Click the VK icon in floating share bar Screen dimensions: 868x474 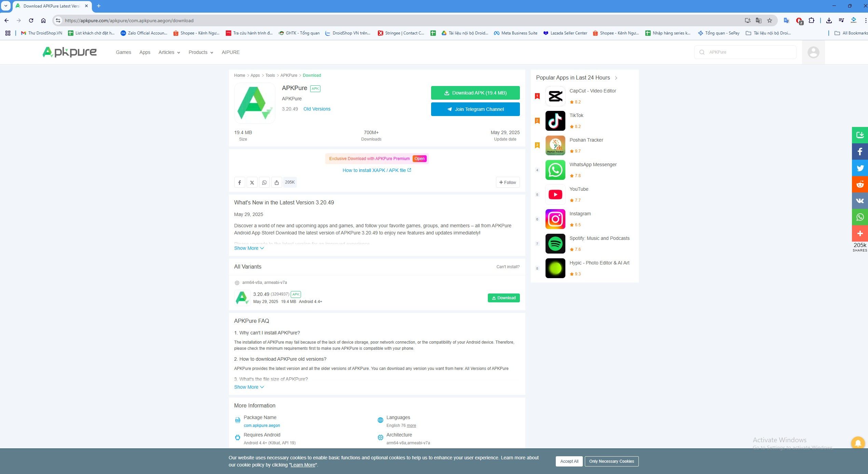tap(860, 201)
